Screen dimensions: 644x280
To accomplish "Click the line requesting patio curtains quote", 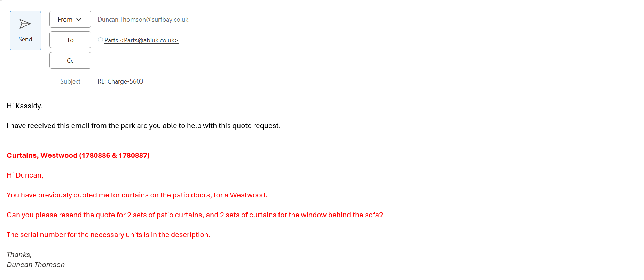I will click(195, 215).
